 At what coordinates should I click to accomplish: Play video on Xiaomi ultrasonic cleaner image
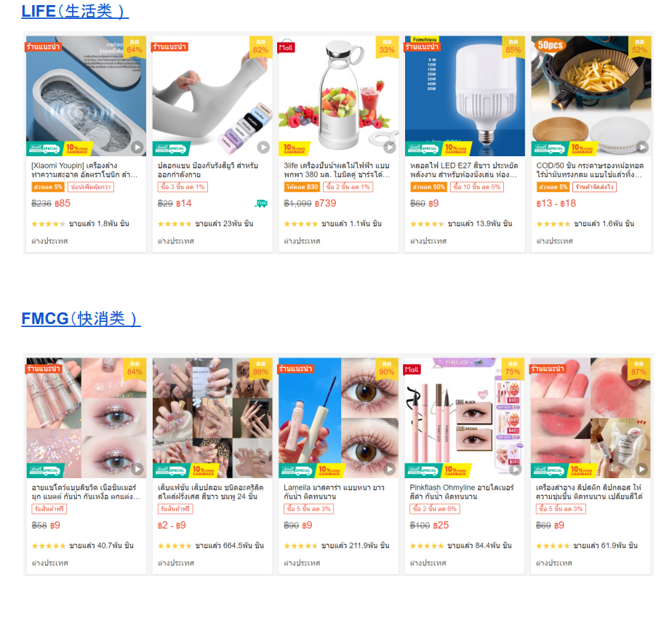pyautogui.click(x=137, y=148)
